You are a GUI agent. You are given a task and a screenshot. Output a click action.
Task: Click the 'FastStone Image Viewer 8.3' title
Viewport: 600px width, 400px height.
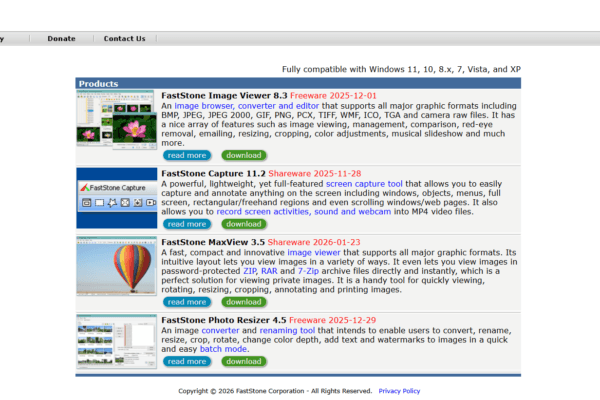point(224,96)
